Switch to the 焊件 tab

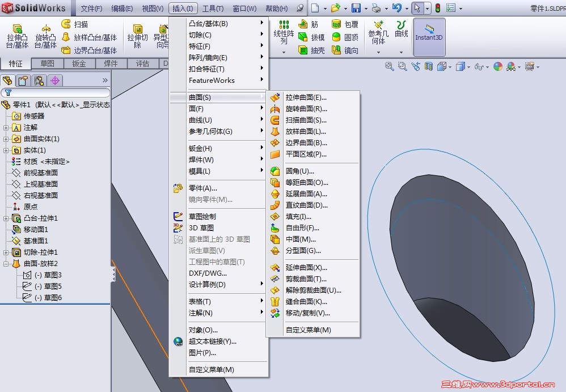click(x=111, y=64)
